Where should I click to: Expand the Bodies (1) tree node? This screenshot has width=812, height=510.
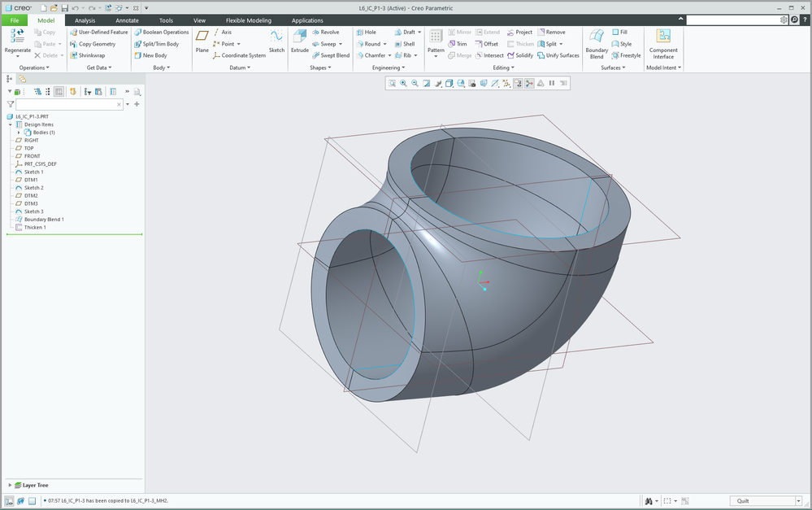20,133
